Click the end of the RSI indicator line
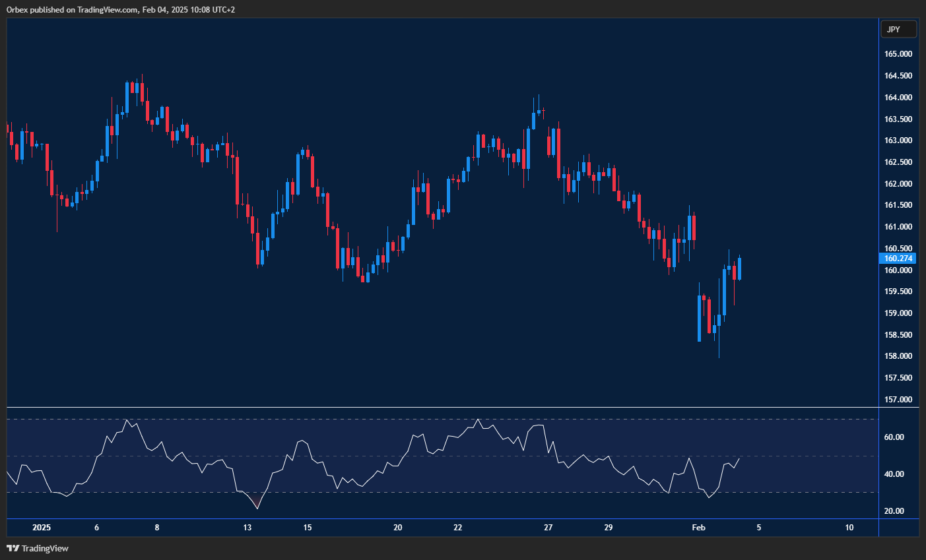926x560 pixels. click(739, 458)
